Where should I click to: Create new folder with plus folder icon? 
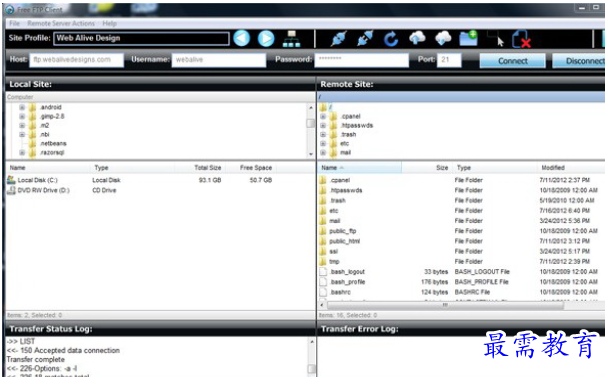[x=469, y=39]
